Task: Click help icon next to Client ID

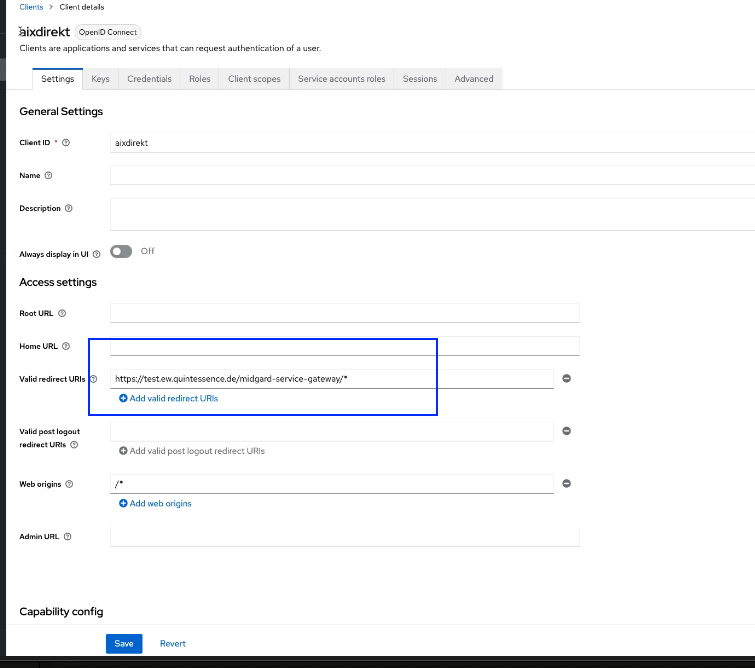Action: [66, 143]
